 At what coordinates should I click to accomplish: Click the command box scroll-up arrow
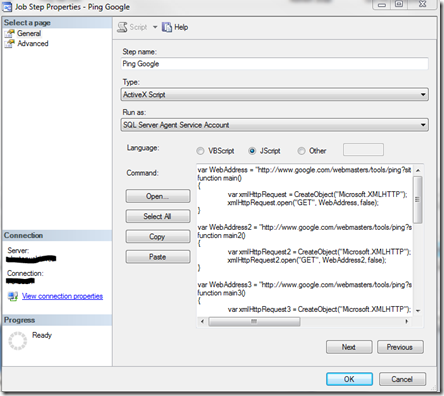(418, 170)
